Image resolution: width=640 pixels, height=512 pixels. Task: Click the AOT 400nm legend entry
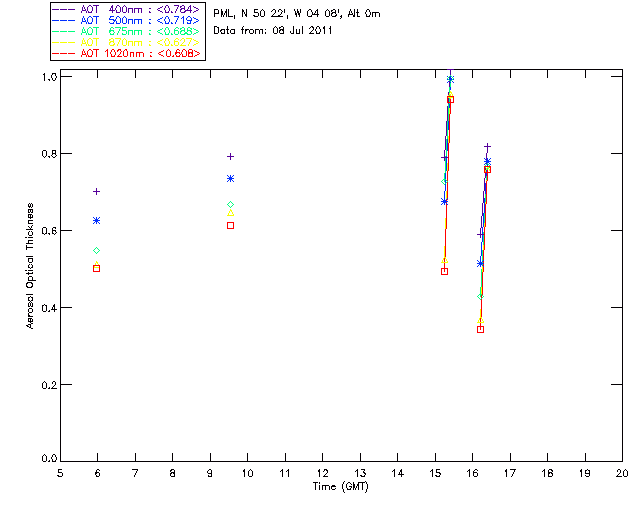click(126, 9)
